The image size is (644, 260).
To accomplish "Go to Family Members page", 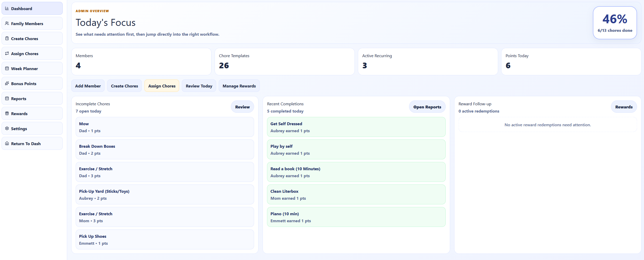I will [x=32, y=24].
